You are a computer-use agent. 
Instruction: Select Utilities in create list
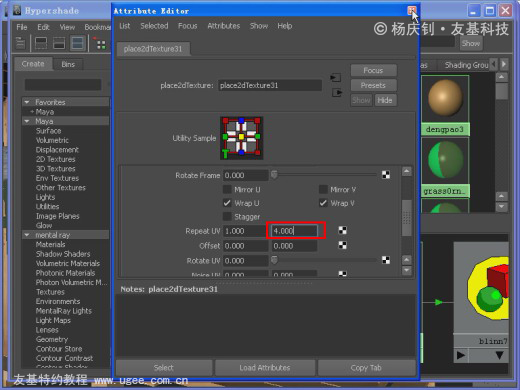47,206
